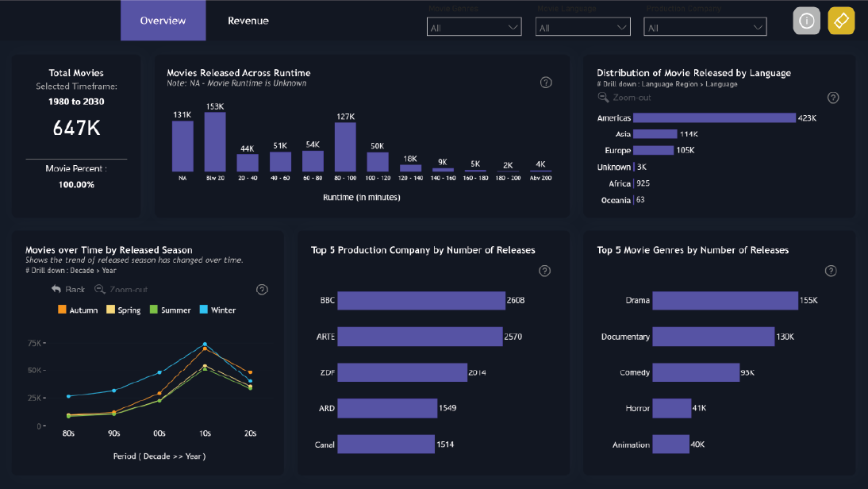Open help icon on Movies Released Across Runtime

point(546,83)
